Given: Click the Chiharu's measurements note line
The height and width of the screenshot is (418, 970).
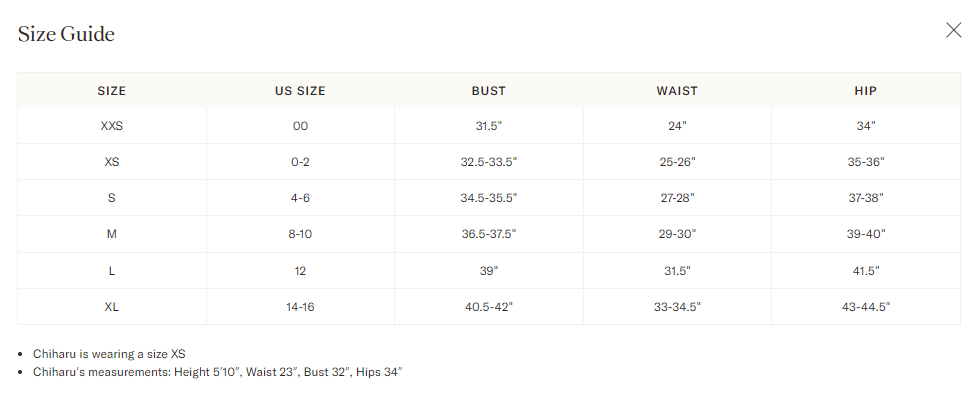Looking at the screenshot, I should (x=218, y=372).
